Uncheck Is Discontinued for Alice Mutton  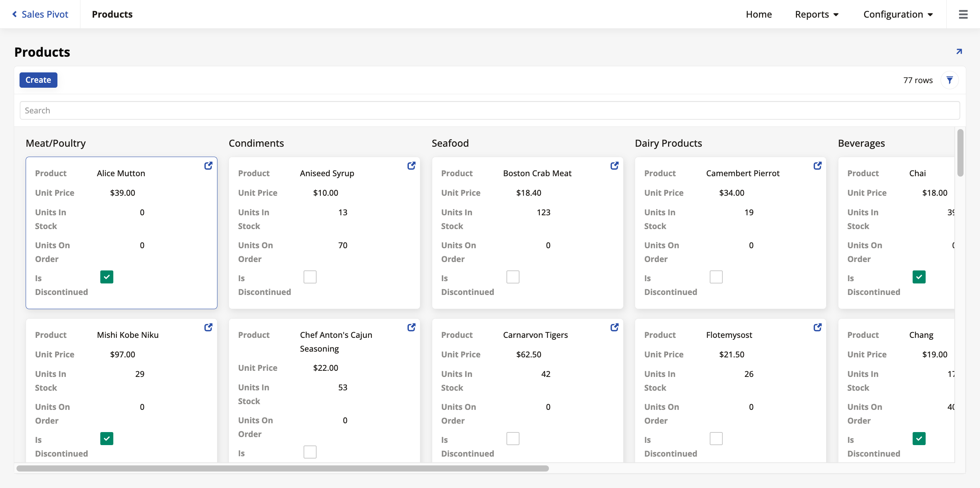click(x=106, y=277)
